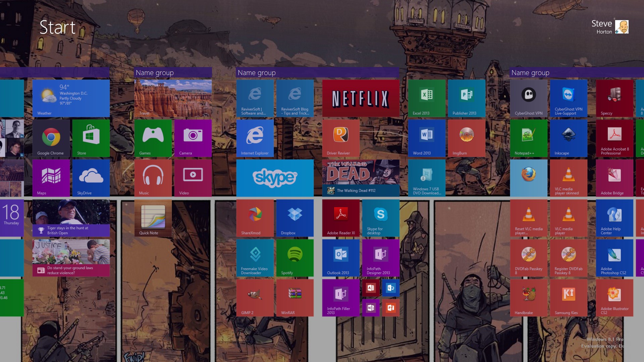
Task: Open InfoPath Filler 2013 tile
Action: [x=341, y=298]
